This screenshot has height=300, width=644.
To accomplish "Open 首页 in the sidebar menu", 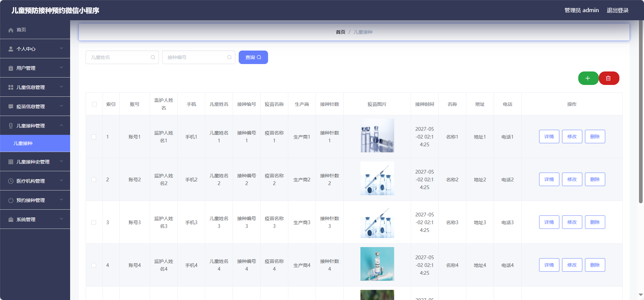I will pyautogui.click(x=35, y=30).
